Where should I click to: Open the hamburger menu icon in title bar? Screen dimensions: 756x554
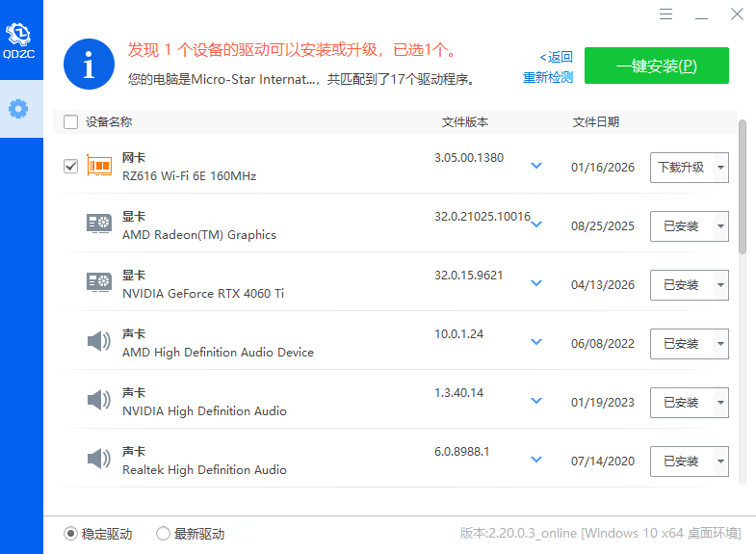pos(665,14)
